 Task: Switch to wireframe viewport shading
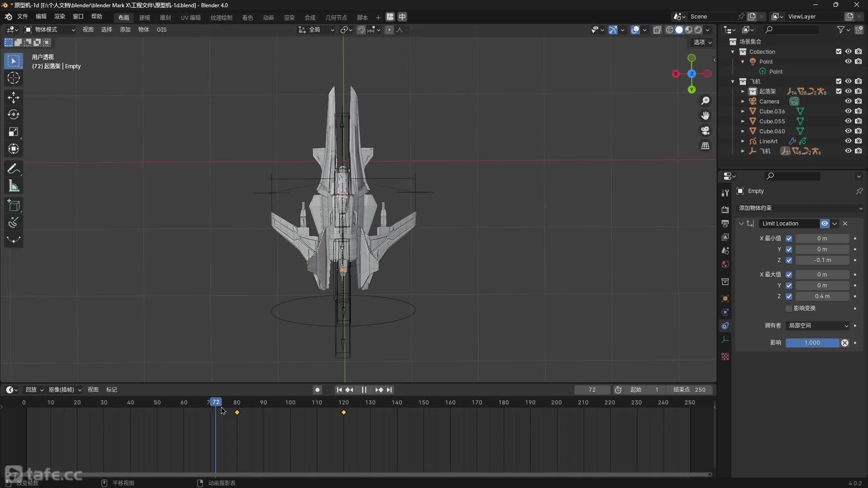pyautogui.click(x=670, y=30)
